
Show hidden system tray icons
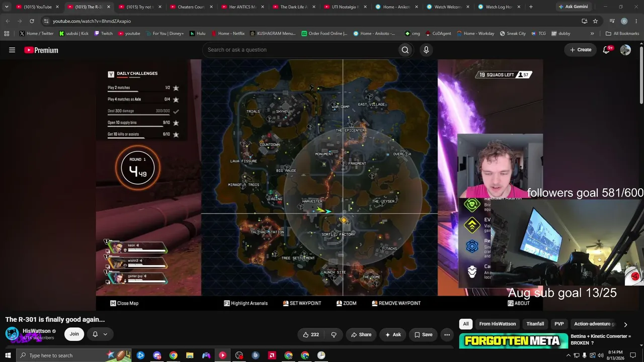(569, 355)
